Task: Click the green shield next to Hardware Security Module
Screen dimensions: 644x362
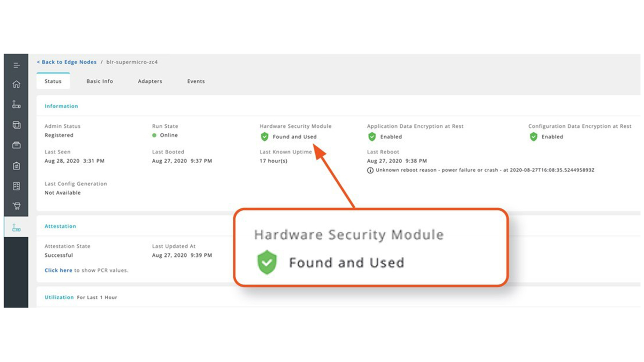Action: point(264,137)
